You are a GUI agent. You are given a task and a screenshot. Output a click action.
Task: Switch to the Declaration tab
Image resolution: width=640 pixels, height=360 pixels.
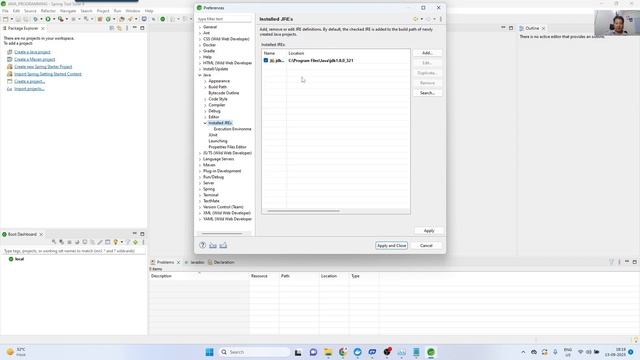pos(221,262)
